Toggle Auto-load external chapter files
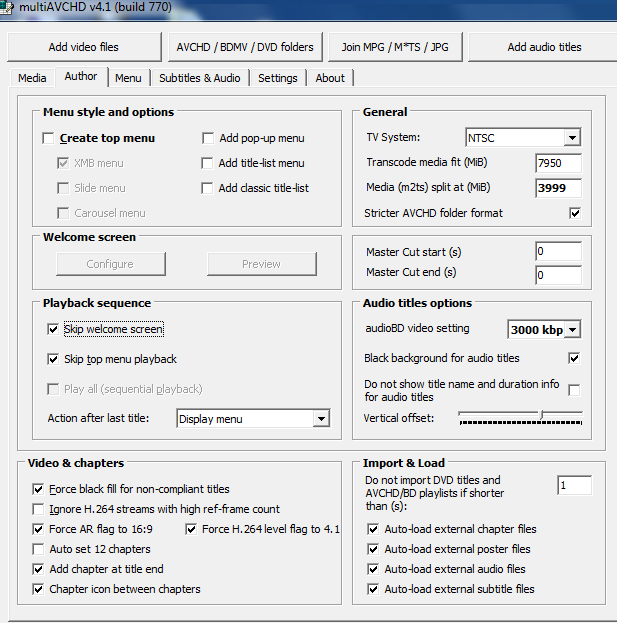This screenshot has width=617, height=623. pyautogui.click(x=373, y=529)
